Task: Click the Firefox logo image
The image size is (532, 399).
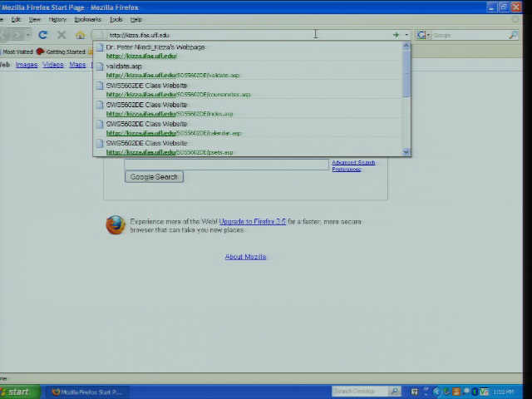Action: pos(116,225)
